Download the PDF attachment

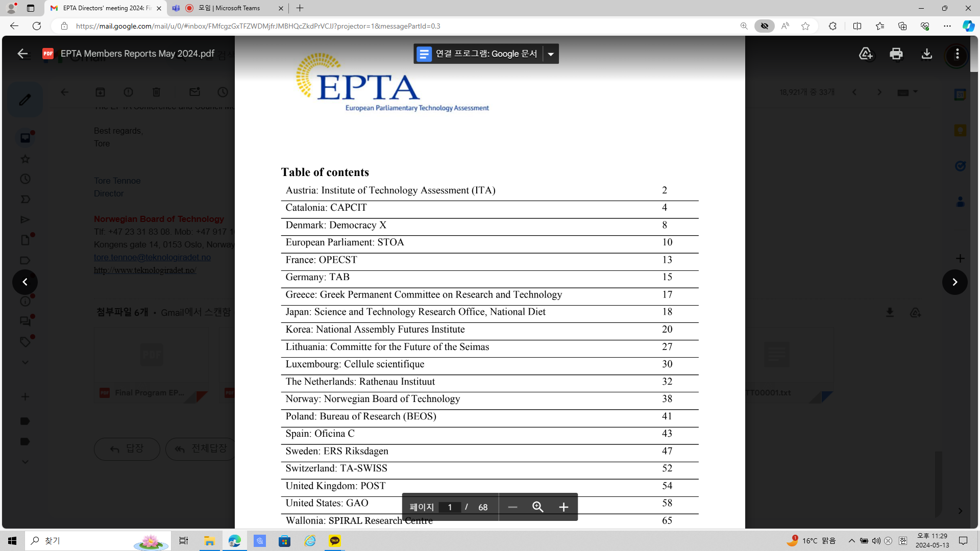pos(927,54)
